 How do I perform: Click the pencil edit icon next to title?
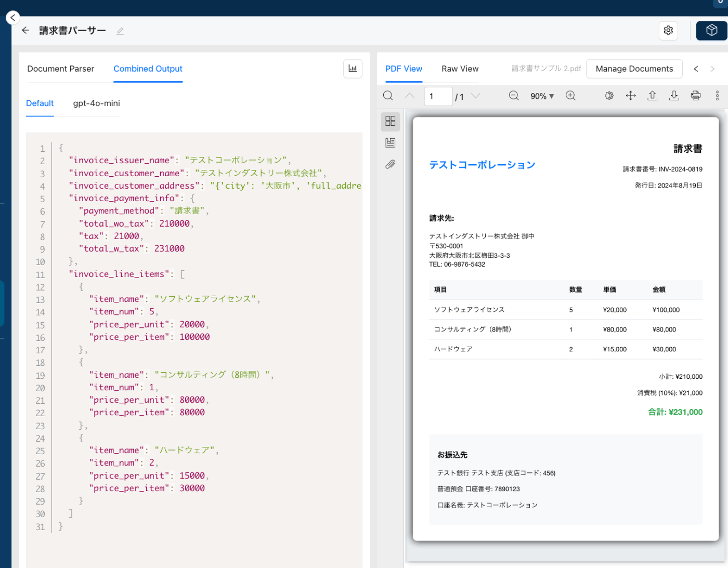point(120,31)
